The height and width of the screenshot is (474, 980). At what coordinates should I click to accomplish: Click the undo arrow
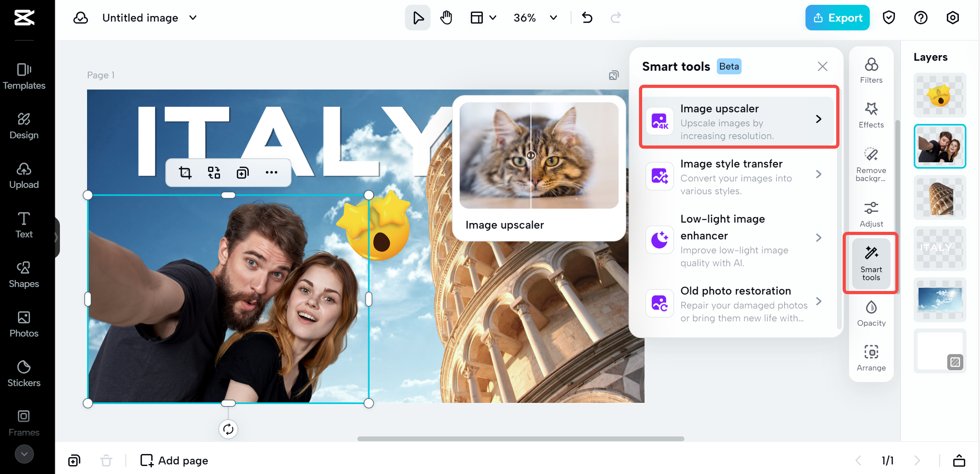coord(587,18)
